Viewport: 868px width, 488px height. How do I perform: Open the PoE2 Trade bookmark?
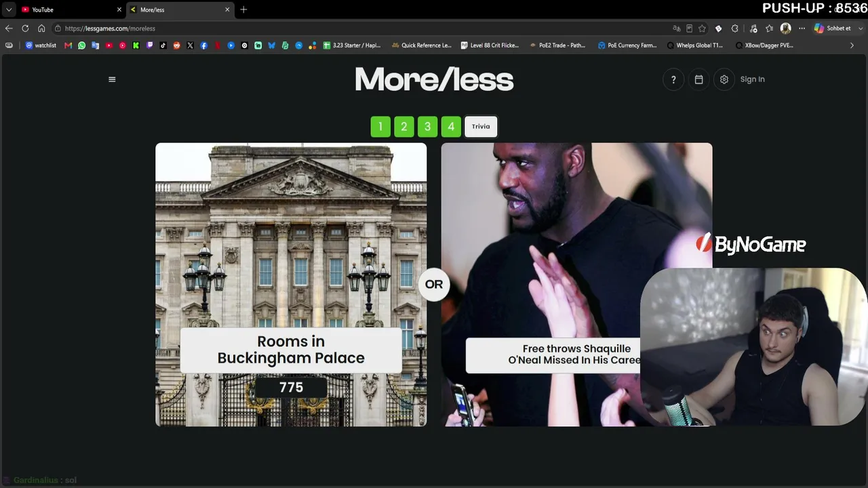[557, 45]
